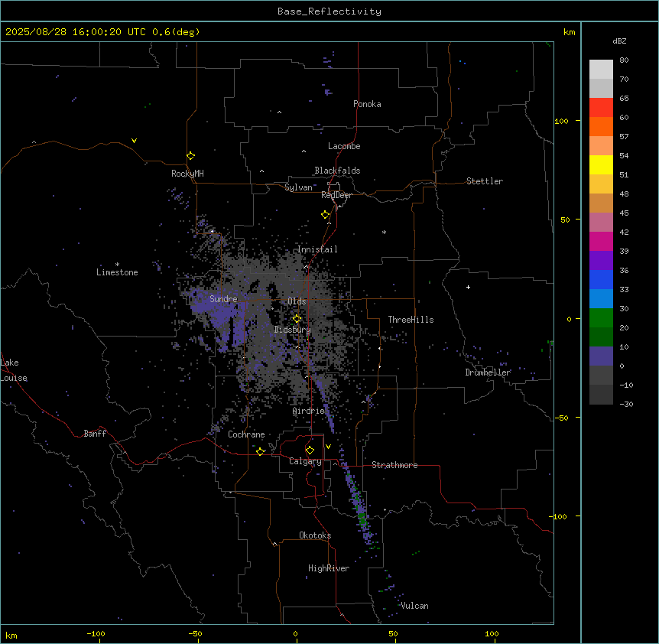
Task: Click the RedDeer city label
Action: click(x=336, y=195)
